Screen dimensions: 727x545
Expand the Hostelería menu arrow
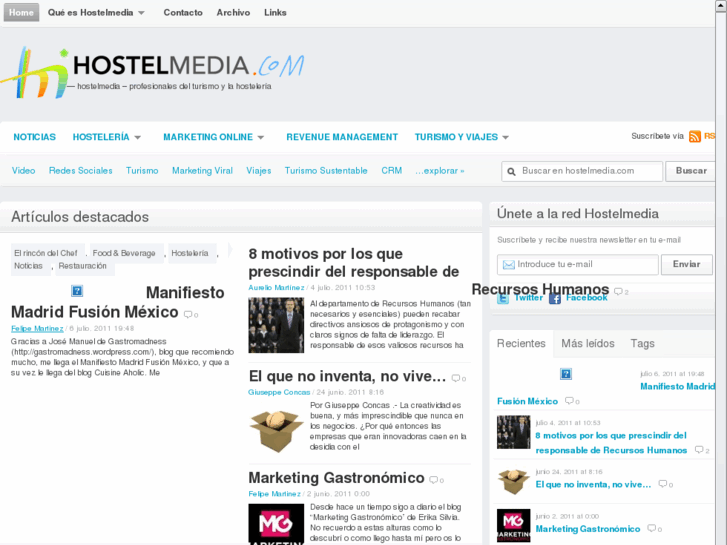point(138,137)
